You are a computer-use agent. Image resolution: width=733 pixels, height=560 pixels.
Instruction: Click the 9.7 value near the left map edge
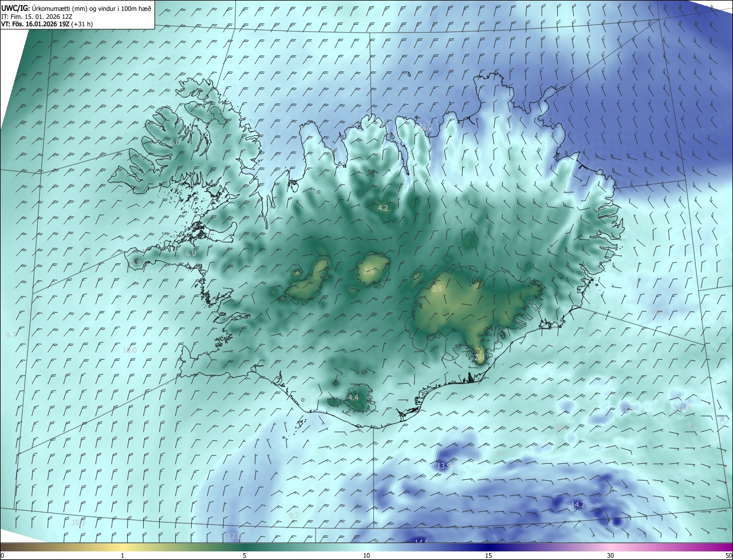tap(11, 335)
